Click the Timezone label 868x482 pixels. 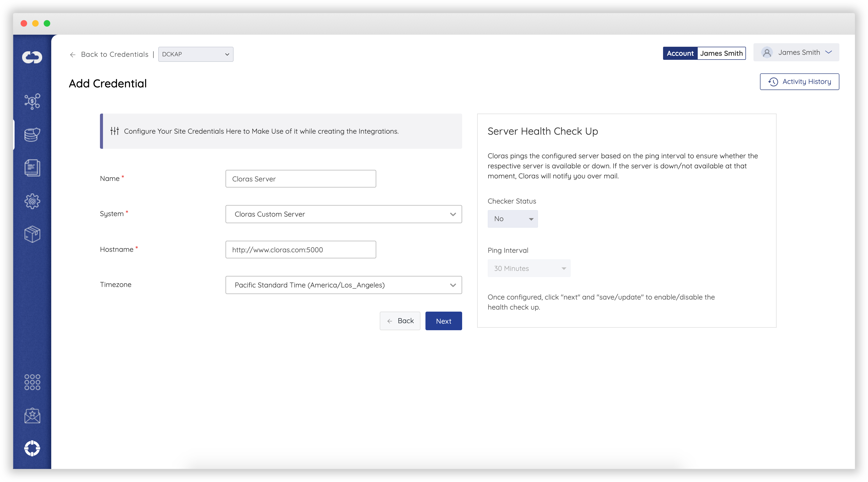point(116,284)
